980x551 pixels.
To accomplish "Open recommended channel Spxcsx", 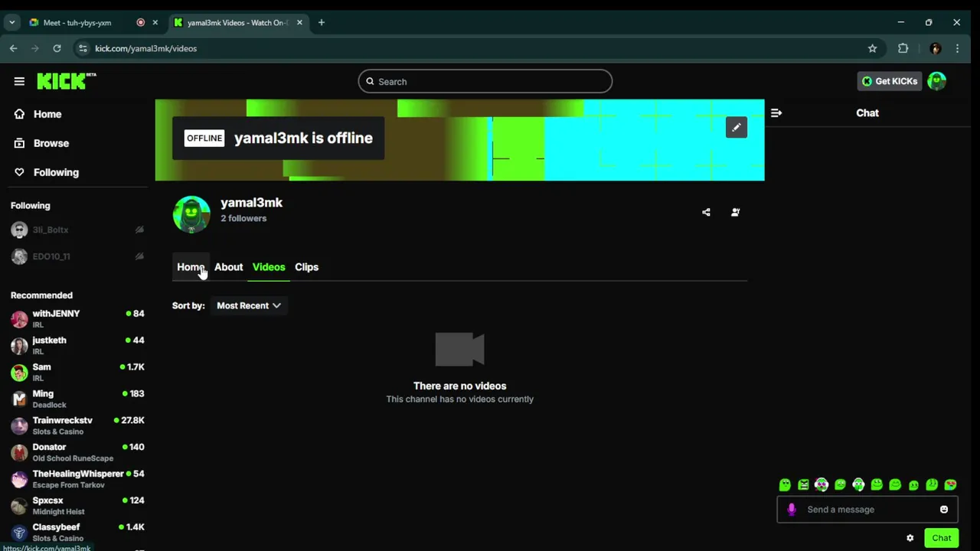I will click(x=77, y=507).
